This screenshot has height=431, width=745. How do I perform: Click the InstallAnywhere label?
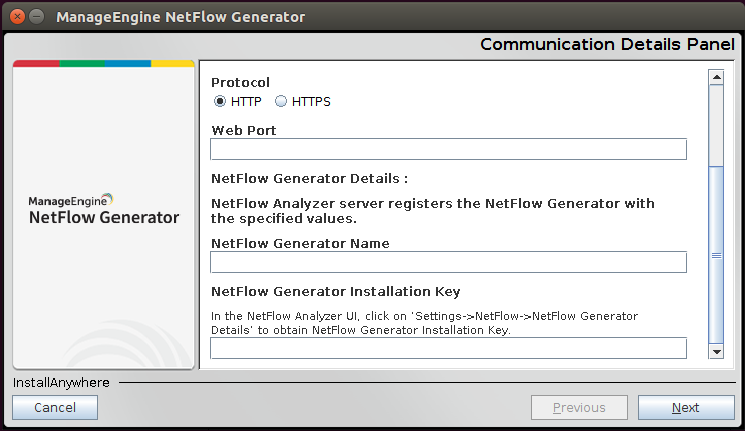point(61,382)
